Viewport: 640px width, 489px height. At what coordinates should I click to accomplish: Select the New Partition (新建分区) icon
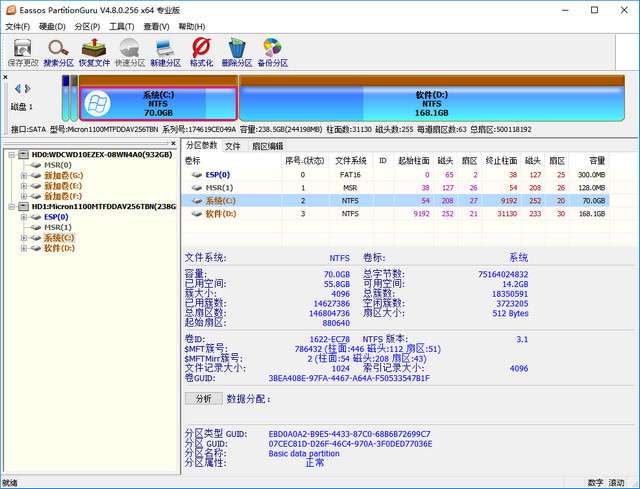tap(165, 52)
